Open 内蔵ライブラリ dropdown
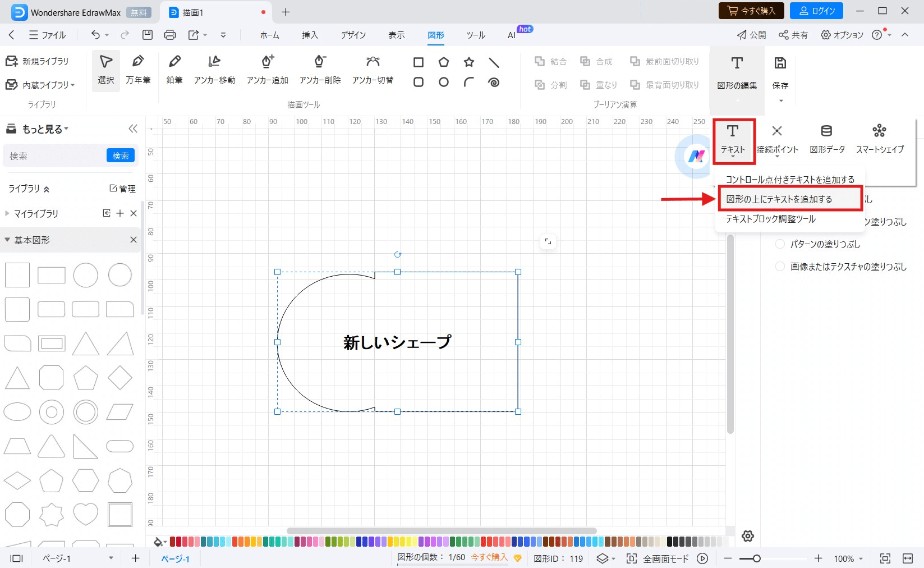924x568 pixels. 40,85
